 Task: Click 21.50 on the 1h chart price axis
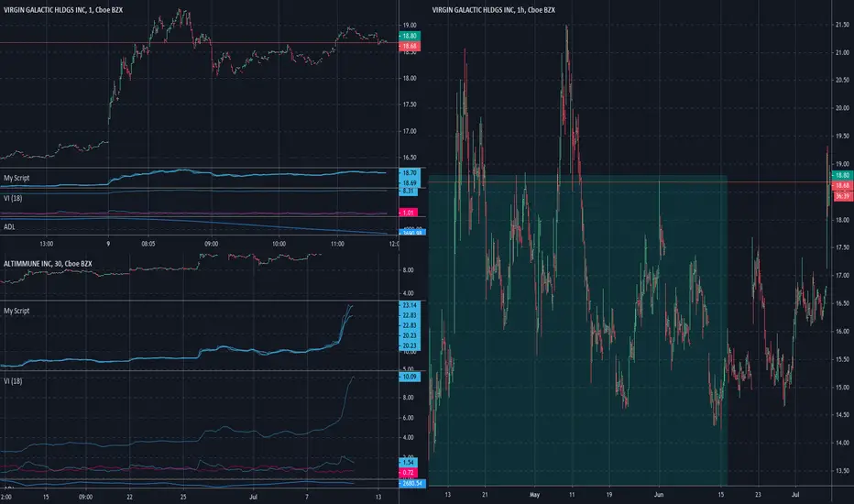[x=843, y=25]
